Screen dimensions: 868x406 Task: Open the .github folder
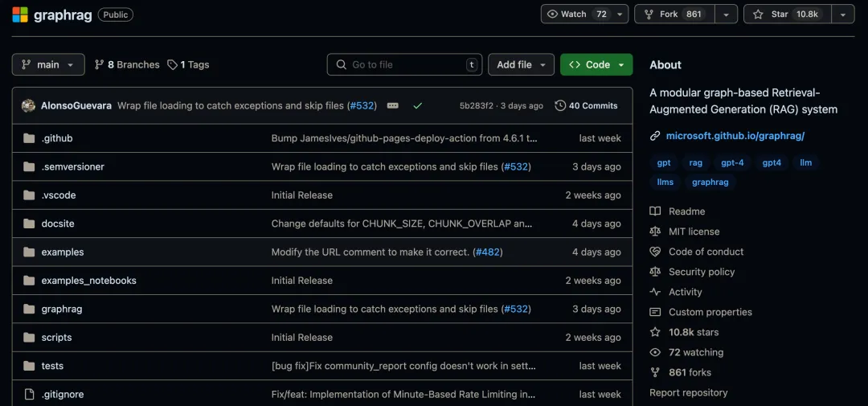click(x=57, y=138)
